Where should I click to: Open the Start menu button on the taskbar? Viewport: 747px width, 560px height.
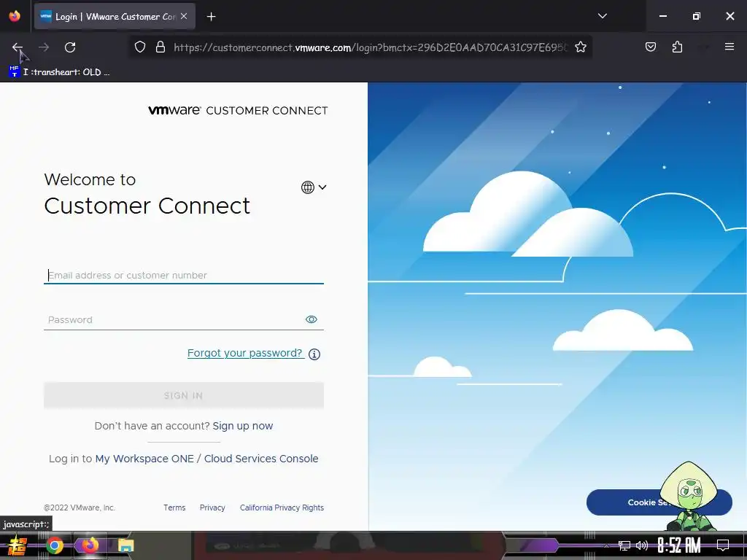(x=17, y=545)
